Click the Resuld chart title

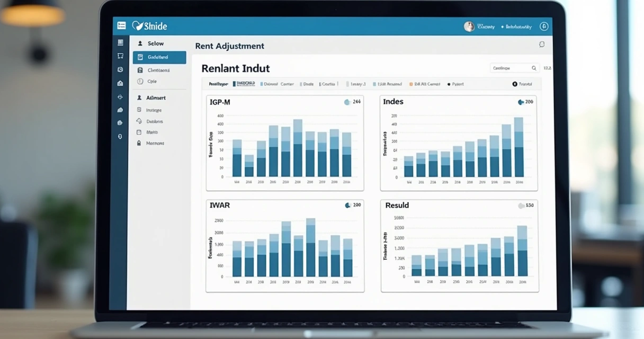pyautogui.click(x=397, y=205)
